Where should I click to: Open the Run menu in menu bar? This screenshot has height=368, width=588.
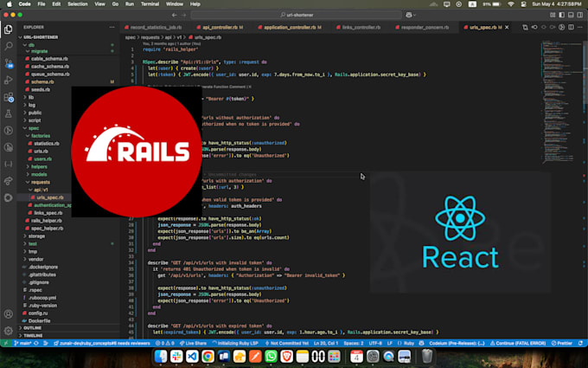pyautogui.click(x=130, y=4)
